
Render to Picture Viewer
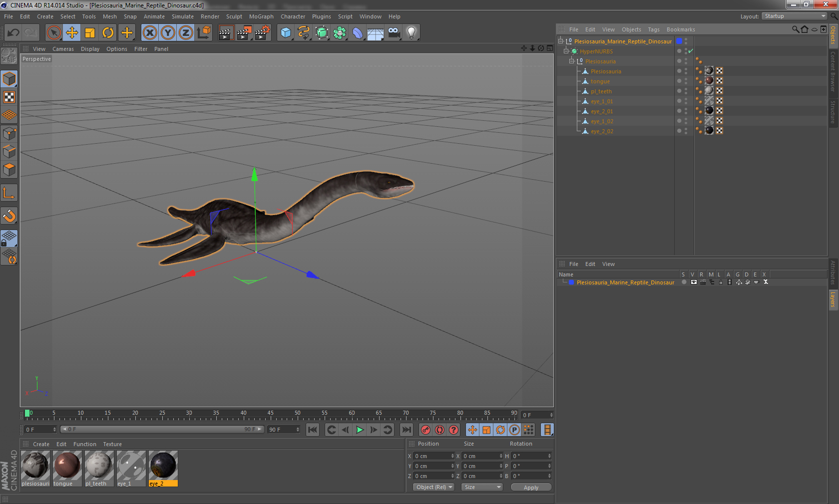point(244,33)
